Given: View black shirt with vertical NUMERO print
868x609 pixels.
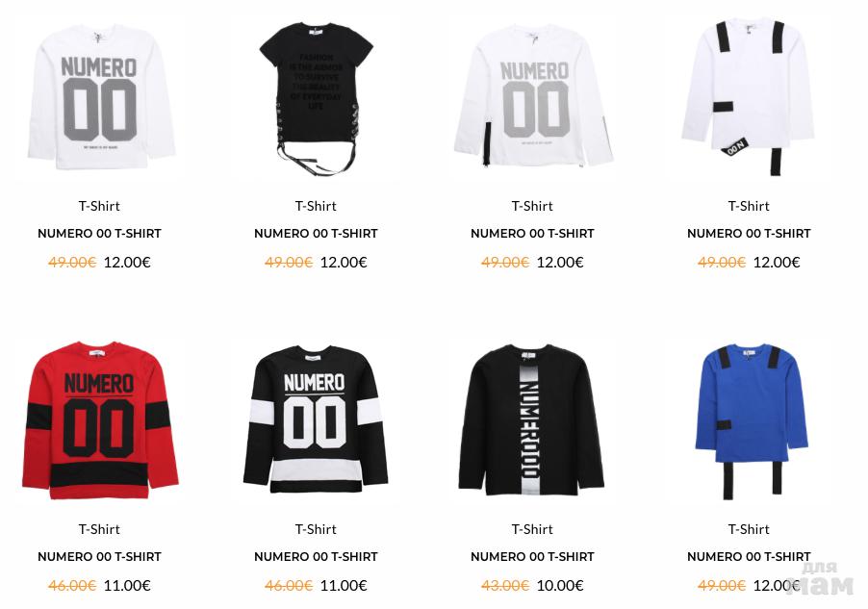Looking at the screenshot, I should point(532,419).
